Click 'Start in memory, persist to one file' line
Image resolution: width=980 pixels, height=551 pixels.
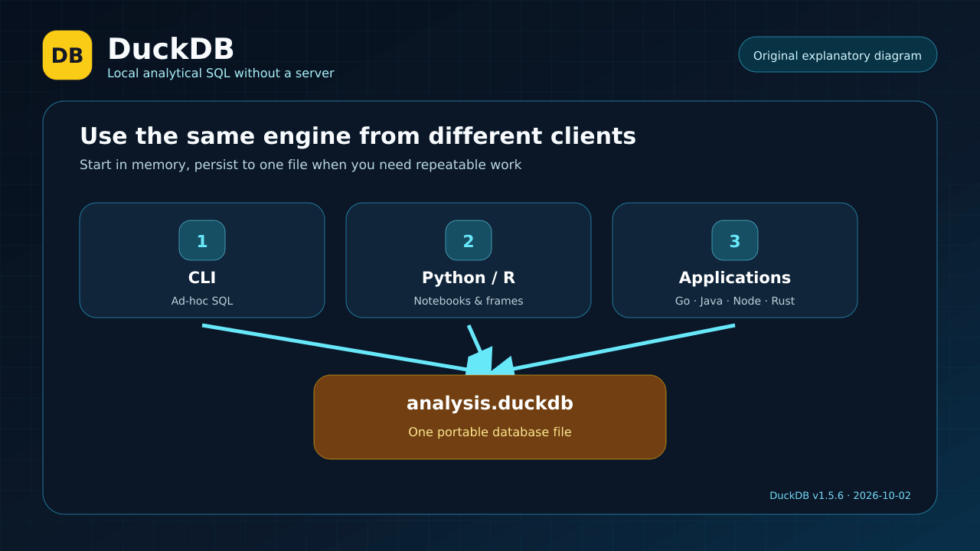pos(300,165)
